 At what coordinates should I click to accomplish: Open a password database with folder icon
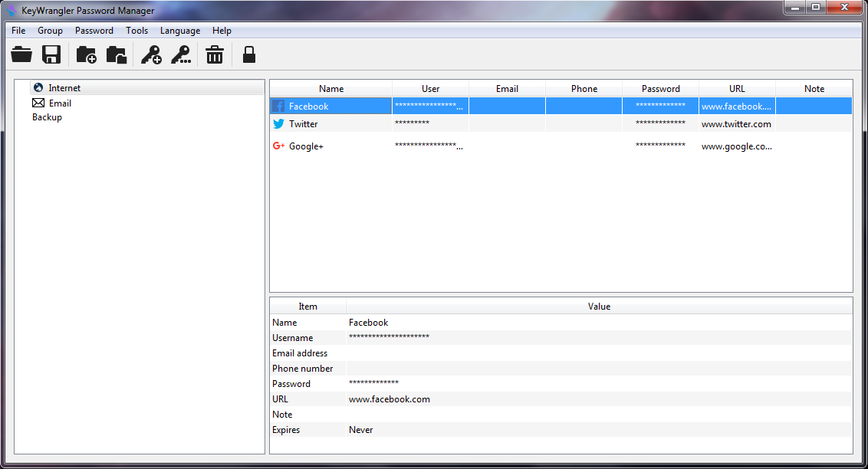click(x=21, y=54)
